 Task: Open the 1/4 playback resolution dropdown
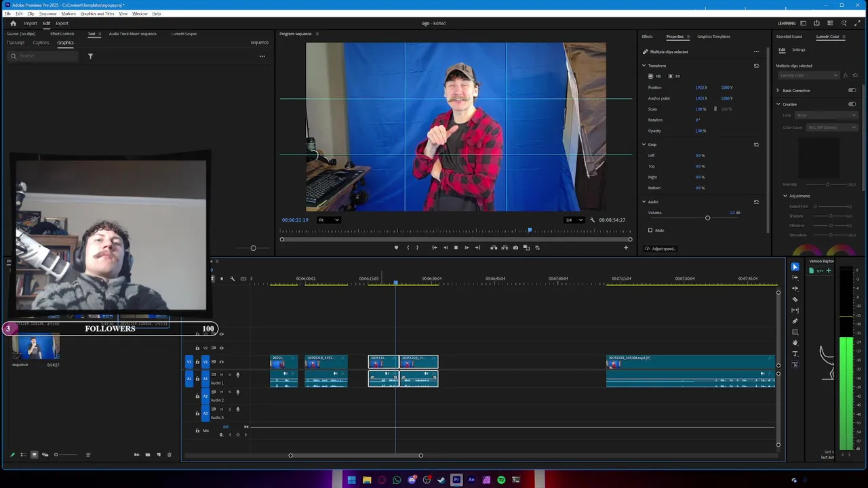(x=574, y=220)
